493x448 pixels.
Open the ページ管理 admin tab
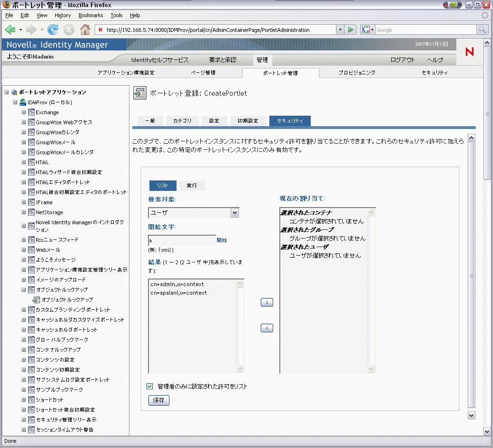[203, 73]
